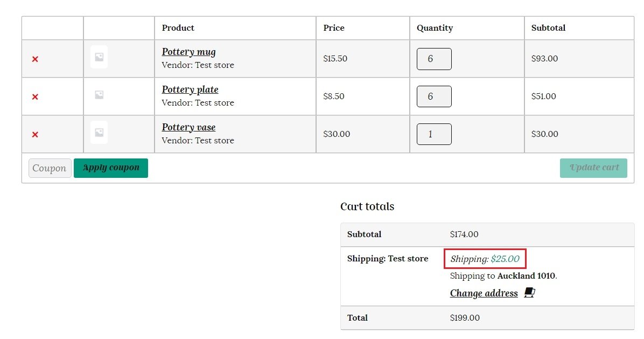
Task: Click the truck icon beside Change address
Action: (529, 293)
